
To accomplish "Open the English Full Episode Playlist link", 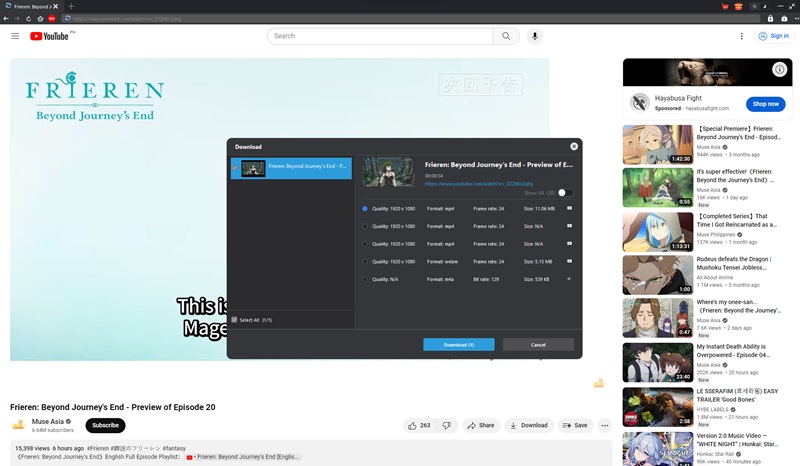I will click(244, 457).
